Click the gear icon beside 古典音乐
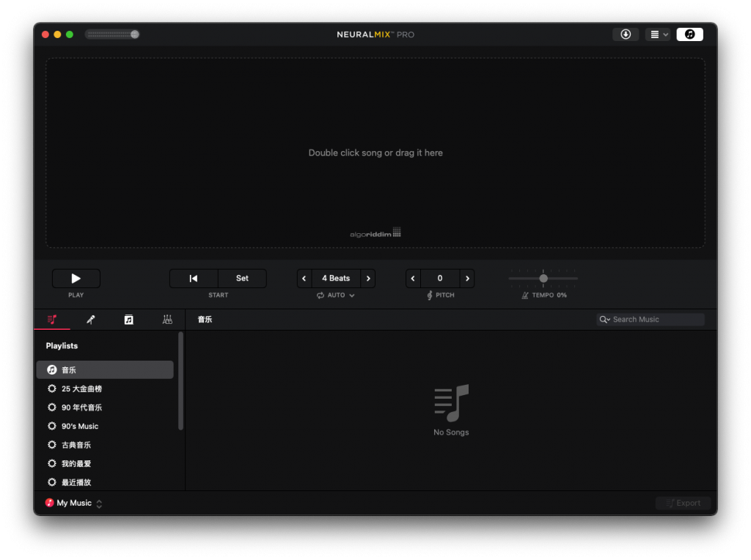751x560 pixels. [x=52, y=444]
